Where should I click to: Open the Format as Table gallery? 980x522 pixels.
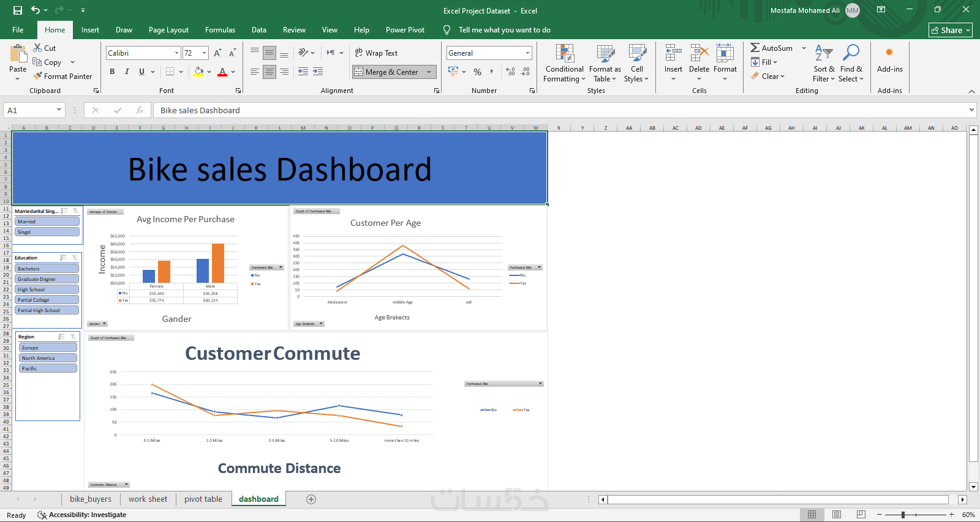[605, 63]
